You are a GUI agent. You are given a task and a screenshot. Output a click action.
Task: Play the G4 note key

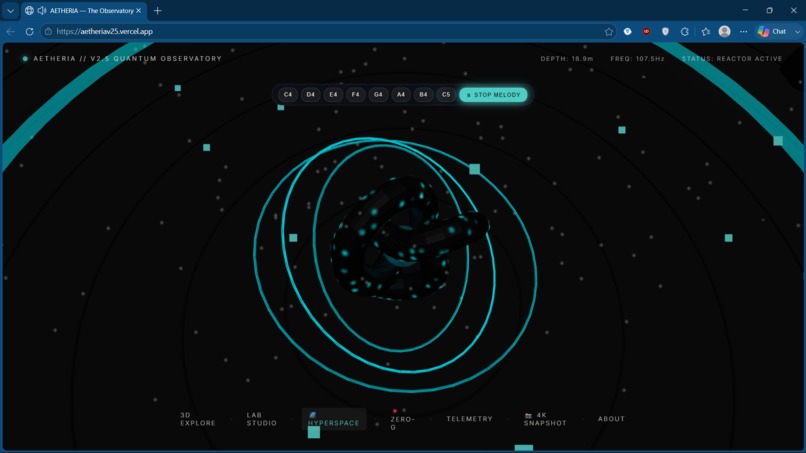[378, 95]
